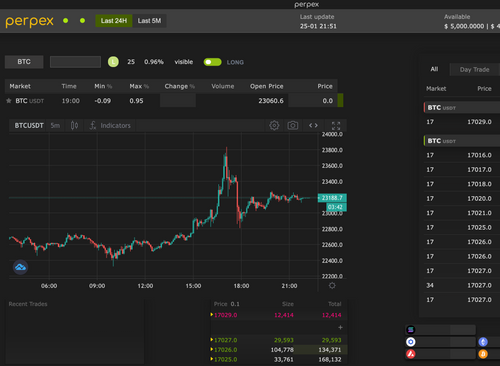Click the Available balance $ 5,000.0000
Screen dimensions: 500x366
pyautogui.click(x=464, y=26)
